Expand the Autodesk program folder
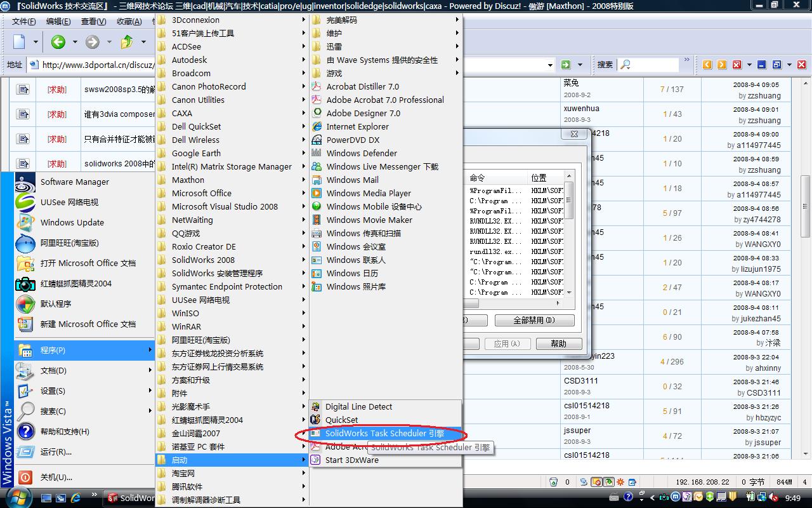This screenshot has width=812, height=508. pyautogui.click(x=232, y=60)
